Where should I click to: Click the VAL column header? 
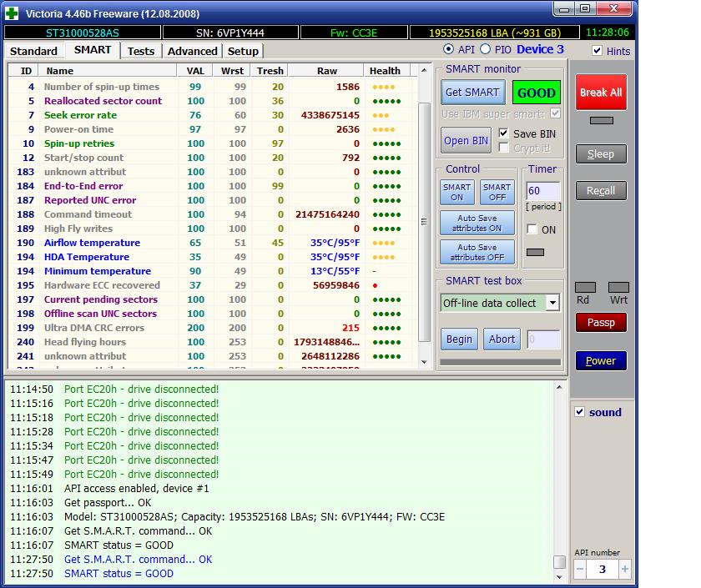(x=195, y=71)
